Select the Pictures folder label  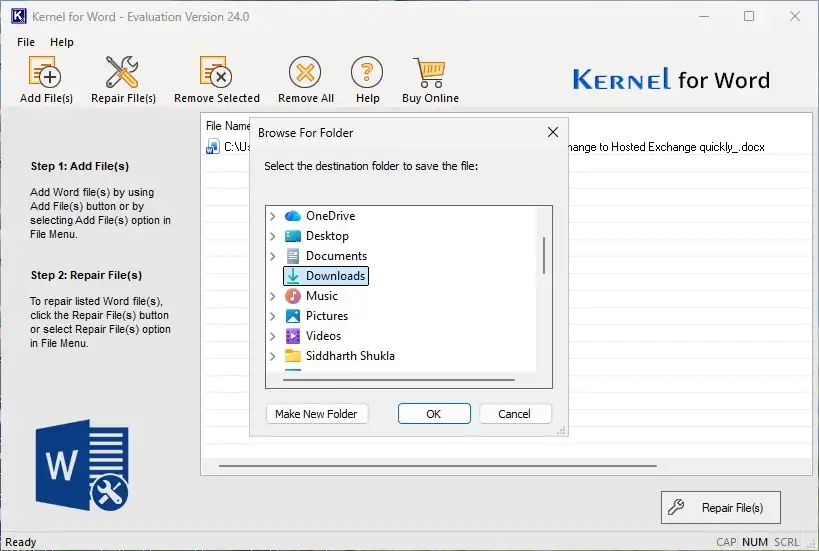326,316
